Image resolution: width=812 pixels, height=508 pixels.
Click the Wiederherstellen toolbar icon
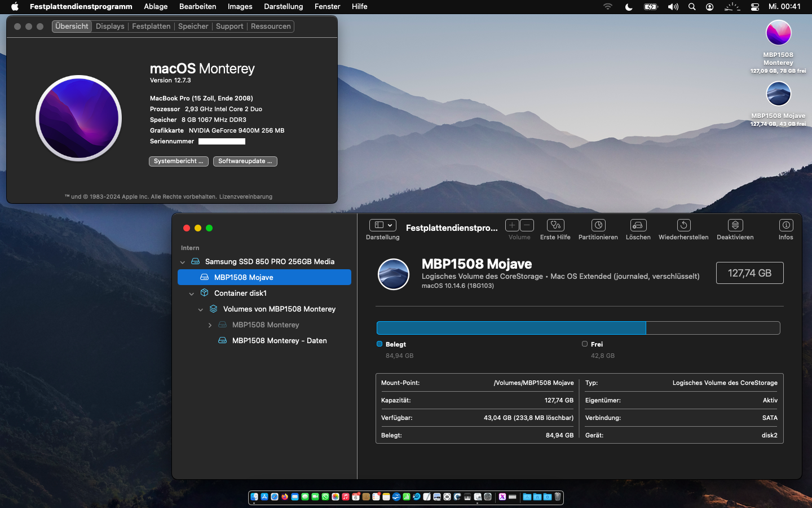(683, 225)
